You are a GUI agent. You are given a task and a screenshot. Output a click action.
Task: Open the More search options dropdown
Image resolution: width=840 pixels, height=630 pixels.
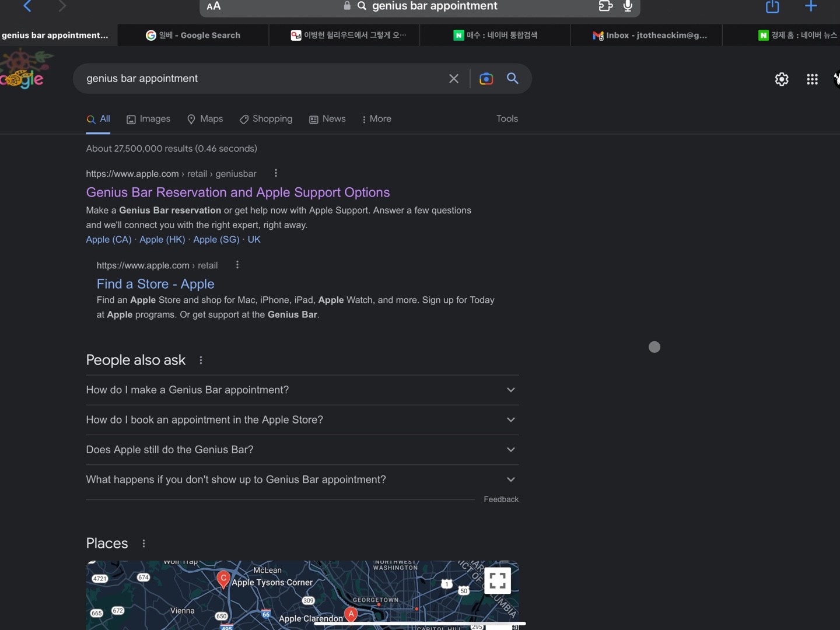[x=376, y=118]
